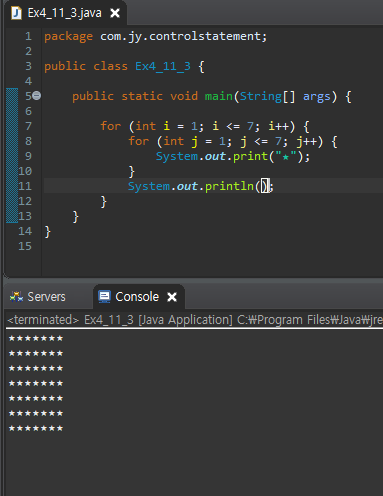Click the class keyword on line 3

point(110,66)
